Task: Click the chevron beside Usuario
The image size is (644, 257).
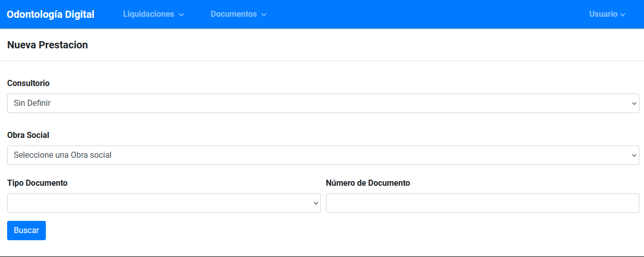Action: point(623,15)
